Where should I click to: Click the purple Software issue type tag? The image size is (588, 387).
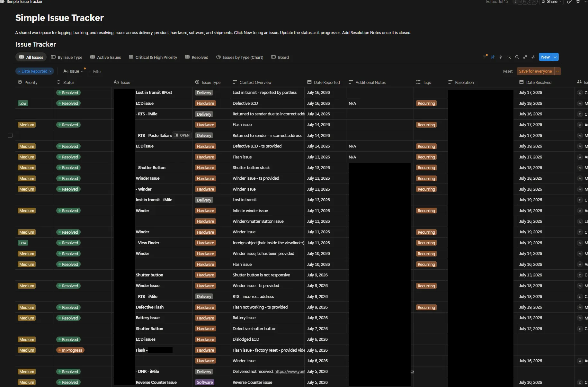[x=205, y=382]
